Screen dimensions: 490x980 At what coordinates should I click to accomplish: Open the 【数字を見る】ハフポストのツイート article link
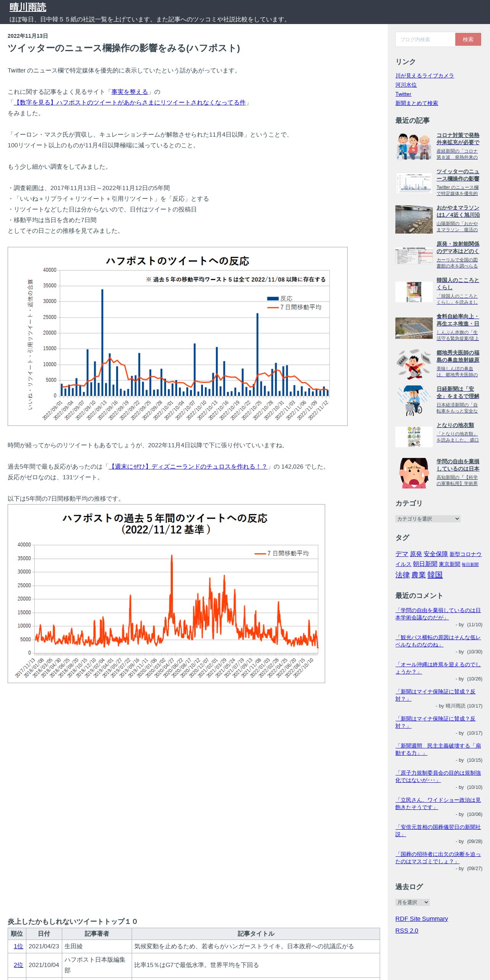click(130, 102)
